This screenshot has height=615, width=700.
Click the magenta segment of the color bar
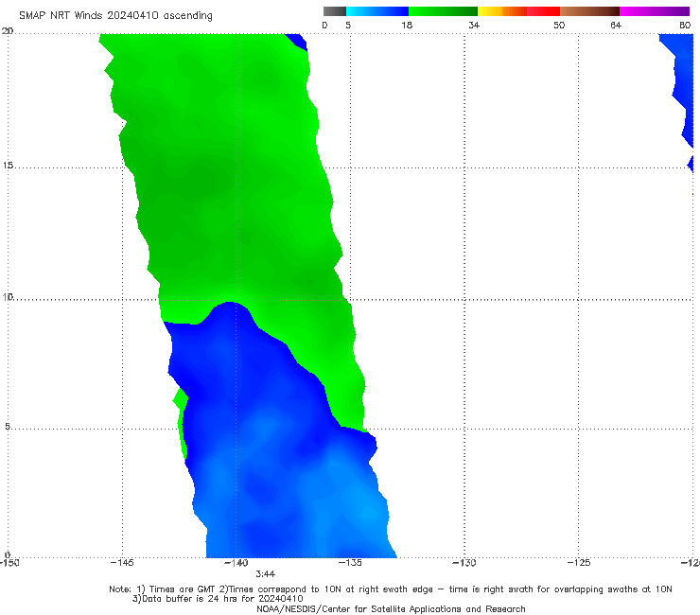655,11
